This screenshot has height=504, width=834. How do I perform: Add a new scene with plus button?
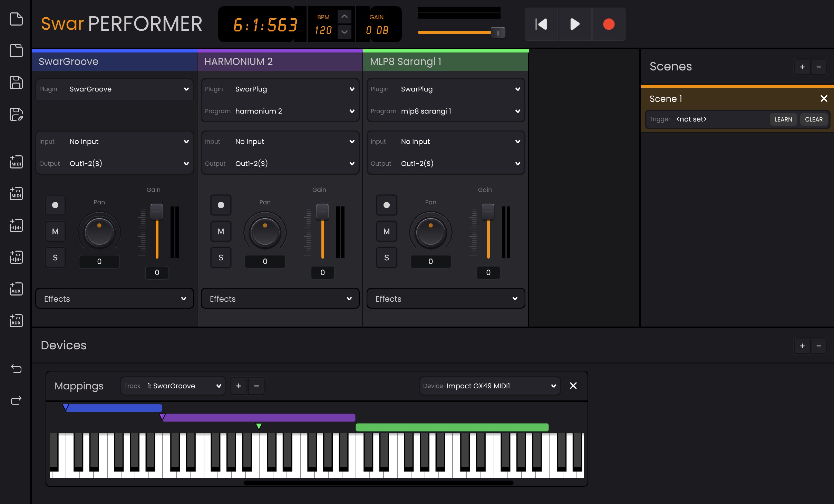point(802,67)
